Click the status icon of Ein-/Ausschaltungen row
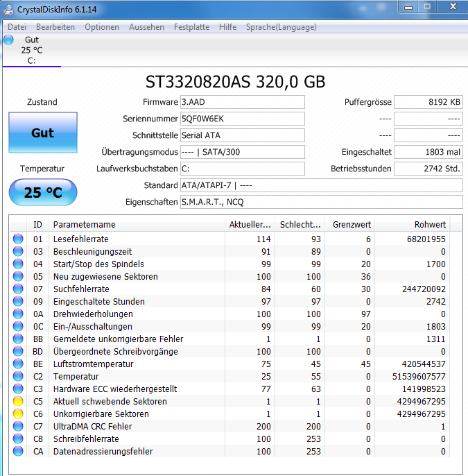This screenshot has width=468, height=476. 18,326
